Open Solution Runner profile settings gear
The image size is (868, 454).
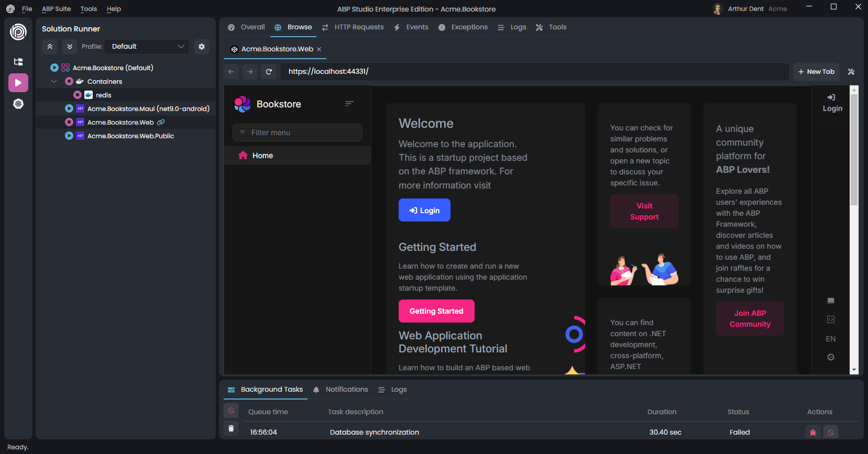coord(202,47)
